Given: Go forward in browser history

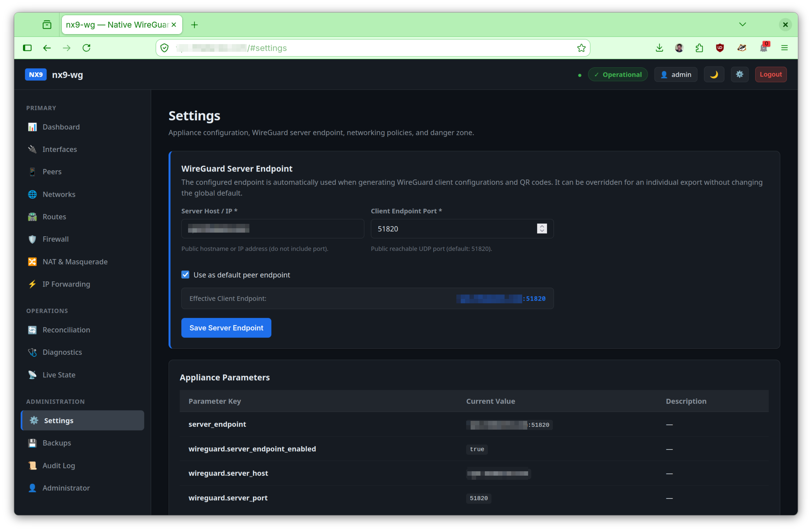Looking at the screenshot, I should pyautogui.click(x=67, y=48).
